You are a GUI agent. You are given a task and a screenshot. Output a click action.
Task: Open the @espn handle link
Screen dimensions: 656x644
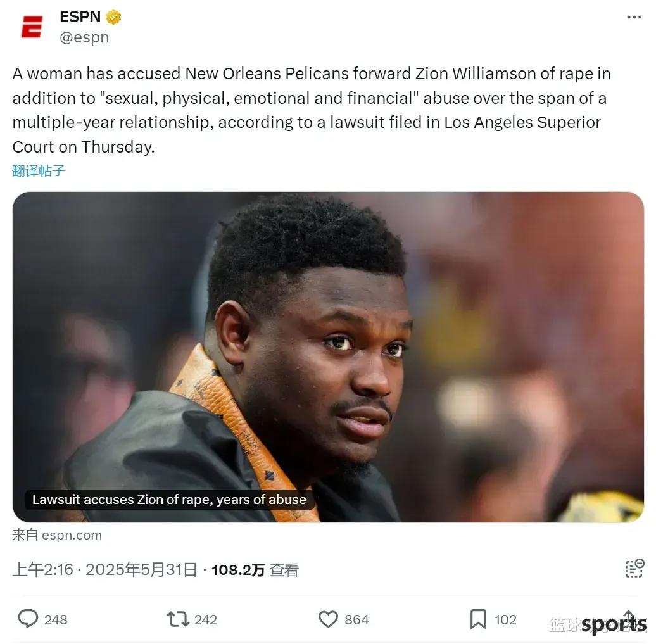click(84, 37)
